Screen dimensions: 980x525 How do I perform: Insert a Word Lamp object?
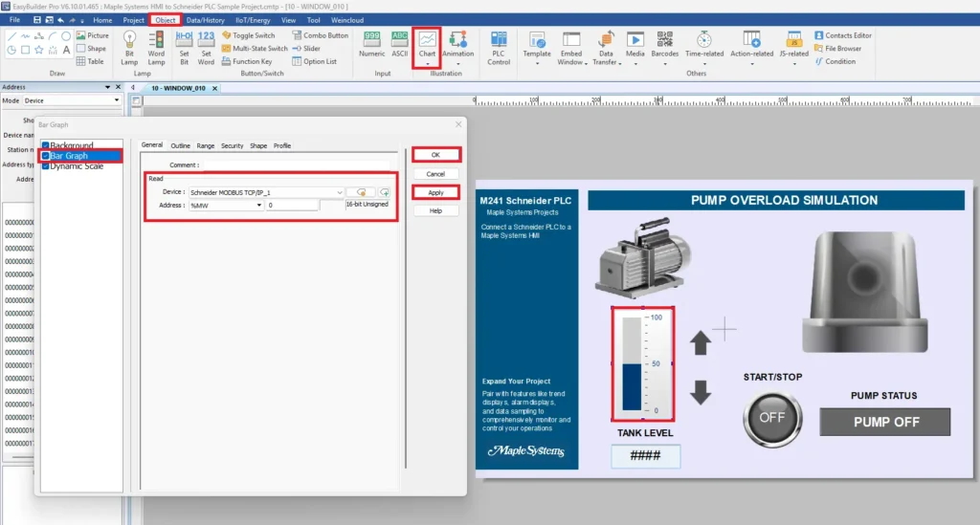(x=156, y=48)
